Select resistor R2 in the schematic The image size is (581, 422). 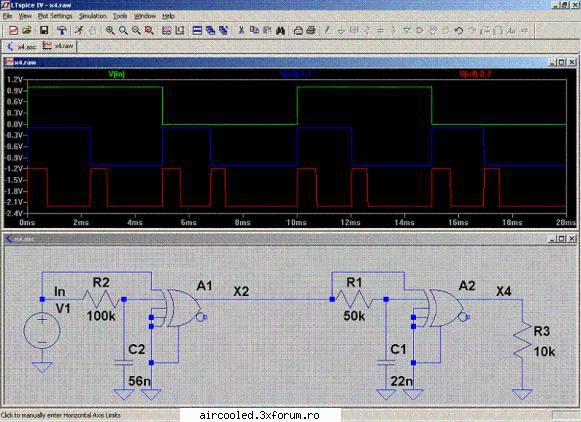click(100, 299)
